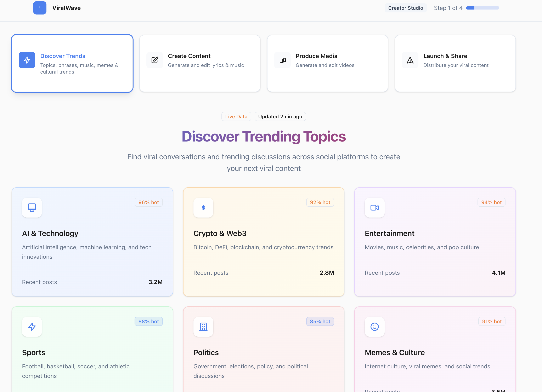Click the Produce Media music note icon
Screen dimensions: 542x392
point(282,60)
